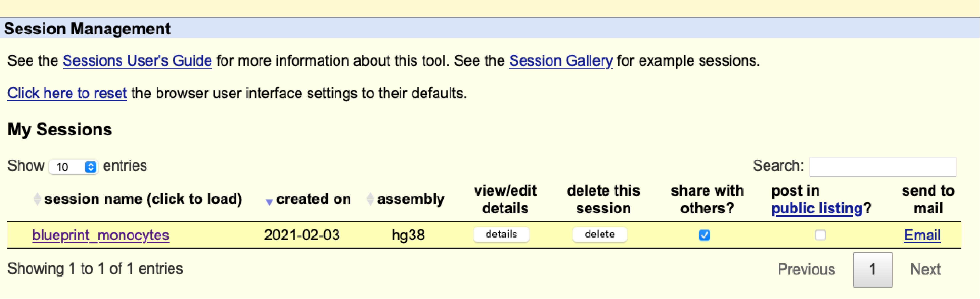
Task: Send session via Email link
Action: 922,235
